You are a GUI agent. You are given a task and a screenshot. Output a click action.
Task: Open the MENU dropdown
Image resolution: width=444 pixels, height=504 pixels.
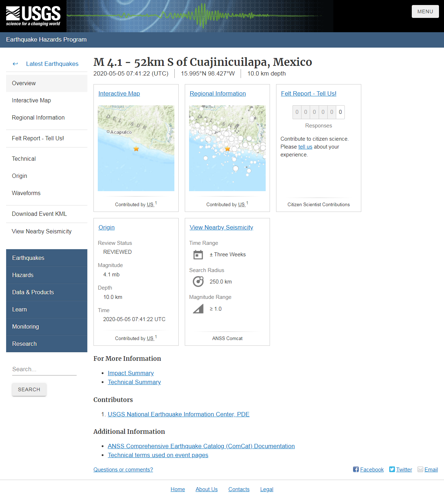(425, 11)
